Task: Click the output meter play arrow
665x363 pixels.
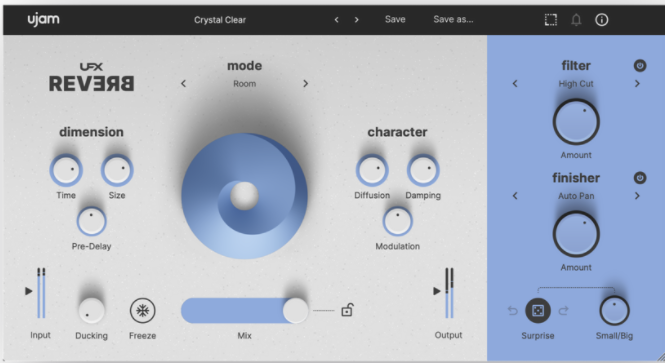Action: tap(436, 291)
